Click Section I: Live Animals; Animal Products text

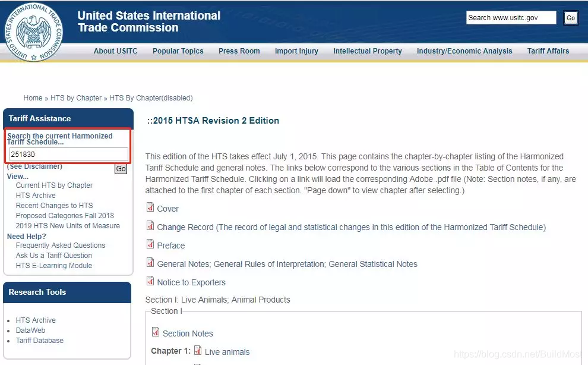(x=217, y=300)
